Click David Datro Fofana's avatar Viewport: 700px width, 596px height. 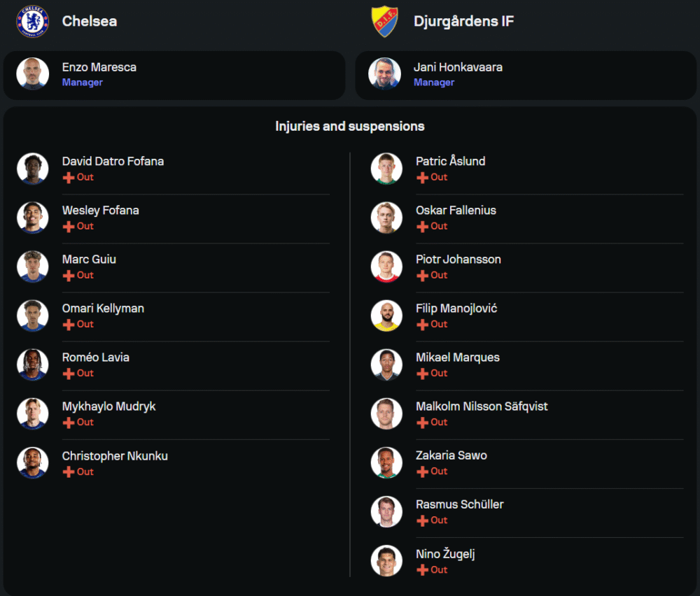pos(33,169)
